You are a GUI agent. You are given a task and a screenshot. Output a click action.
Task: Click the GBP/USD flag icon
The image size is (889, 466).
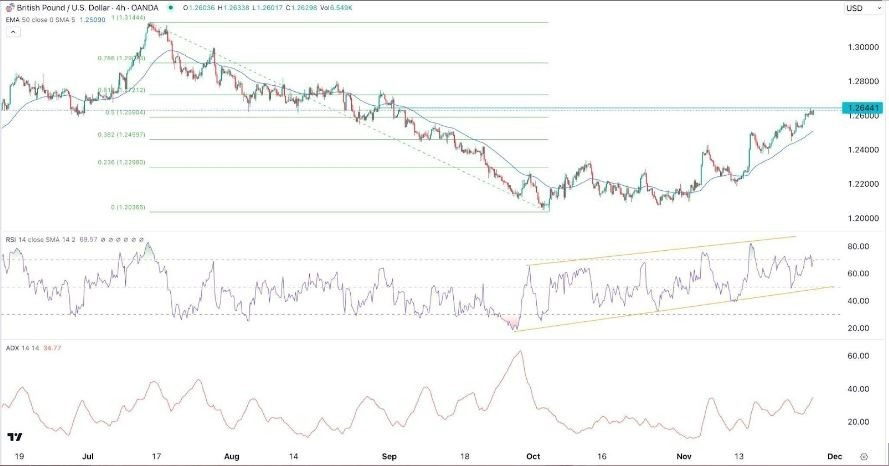pos(10,8)
